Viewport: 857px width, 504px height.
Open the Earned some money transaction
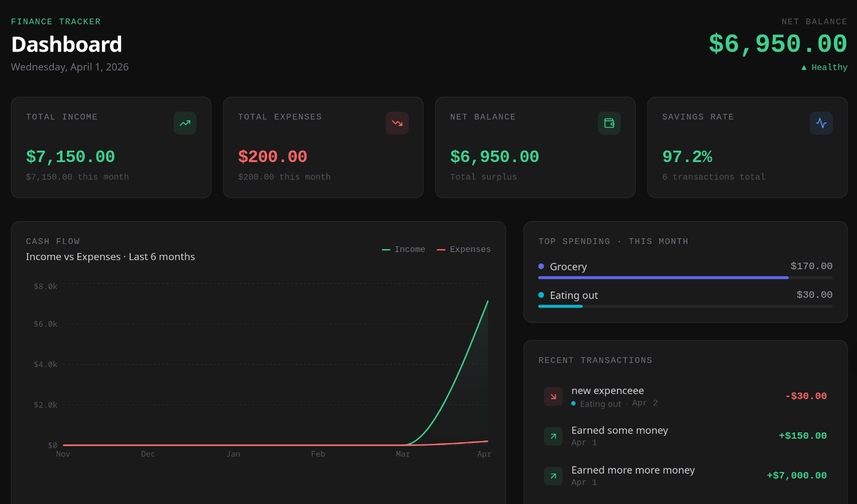[619, 431]
